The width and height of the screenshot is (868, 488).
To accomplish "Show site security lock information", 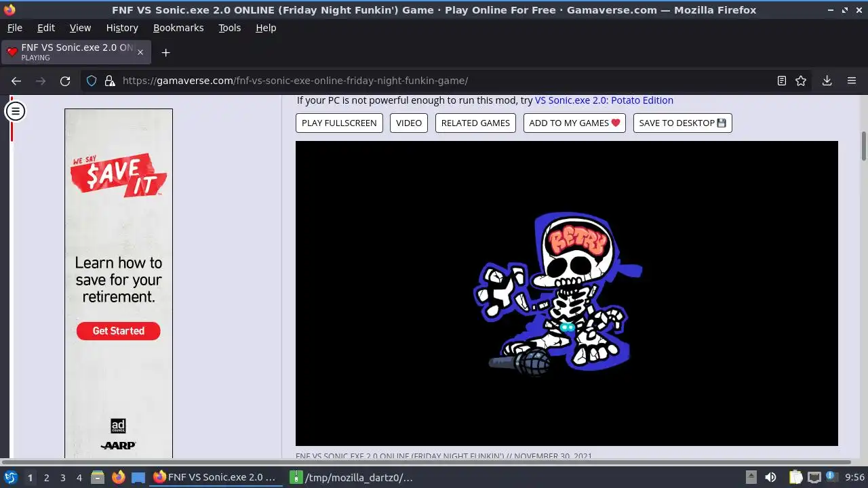I will tap(110, 81).
